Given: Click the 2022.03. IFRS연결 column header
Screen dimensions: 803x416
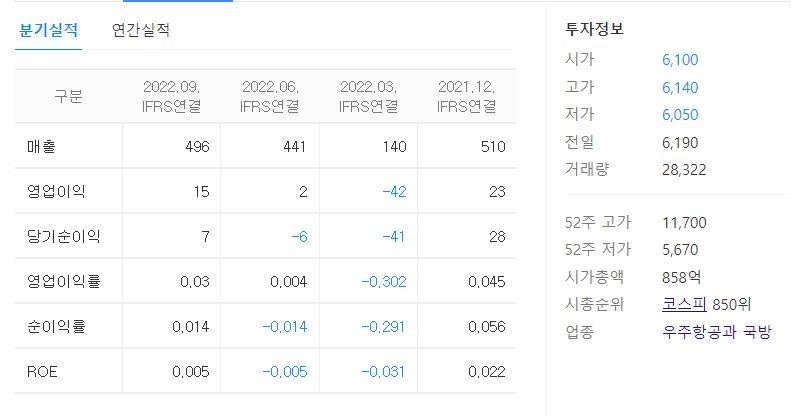Looking at the screenshot, I should coord(368,96).
